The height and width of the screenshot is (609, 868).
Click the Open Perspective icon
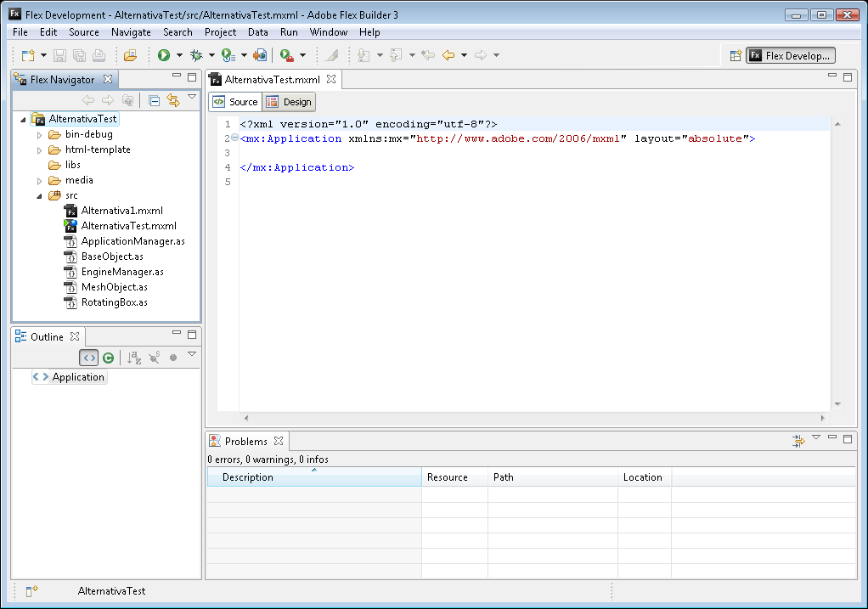pos(736,55)
